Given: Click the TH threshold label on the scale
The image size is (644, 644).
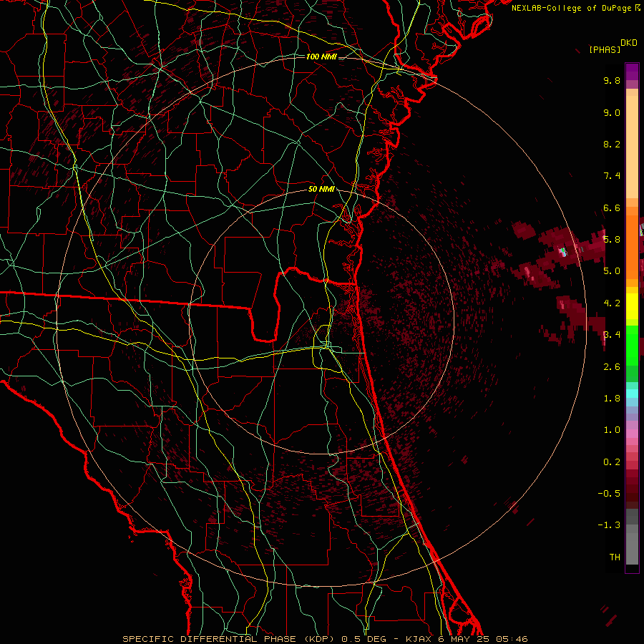Looking at the screenshot, I should tap(615, 557).
